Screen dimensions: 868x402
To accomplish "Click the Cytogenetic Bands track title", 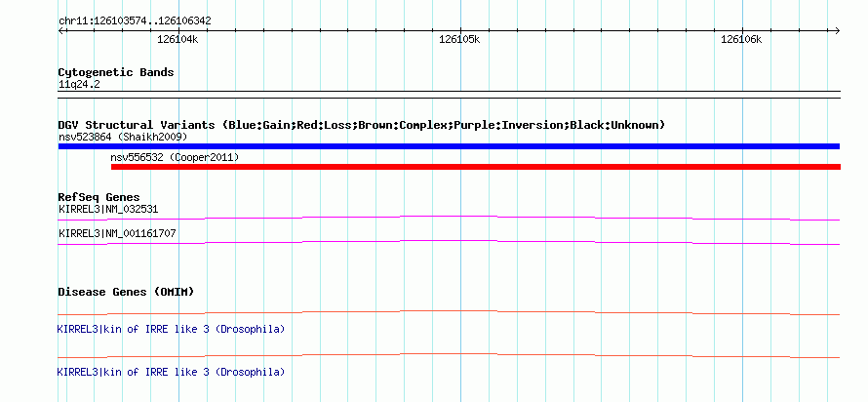I will pyautogui.click(x=116, y=72).
